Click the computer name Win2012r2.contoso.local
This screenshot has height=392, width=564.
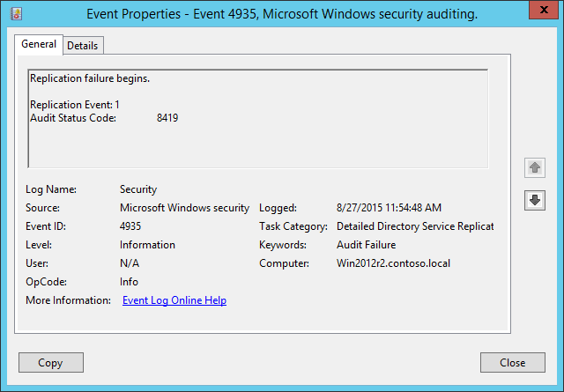396,263
